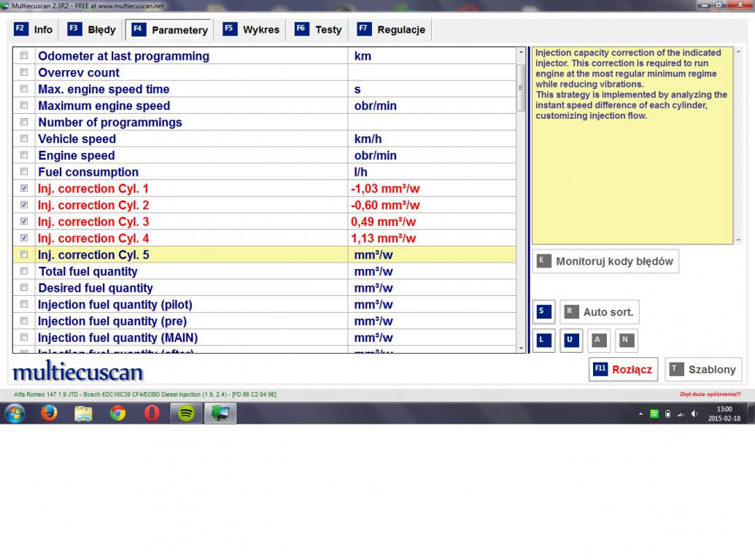755x560 pixels.
Task: Click parameter list scrollbar down arrow
Action: pos(521,349)
